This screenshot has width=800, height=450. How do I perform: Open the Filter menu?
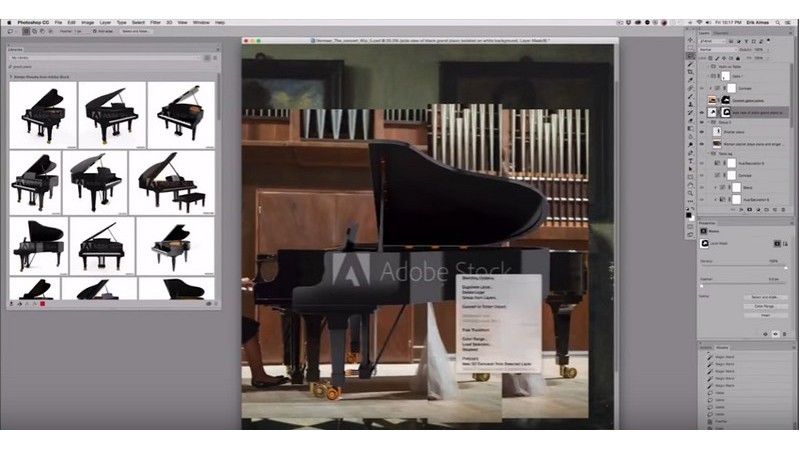coord(155,22)
